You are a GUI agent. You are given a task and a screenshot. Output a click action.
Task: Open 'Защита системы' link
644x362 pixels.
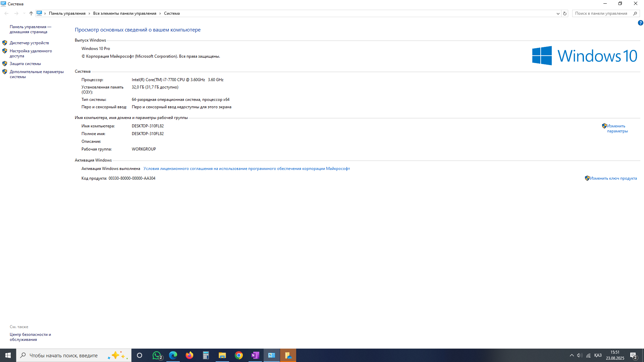pyautogui.click(x=25, y=64)
